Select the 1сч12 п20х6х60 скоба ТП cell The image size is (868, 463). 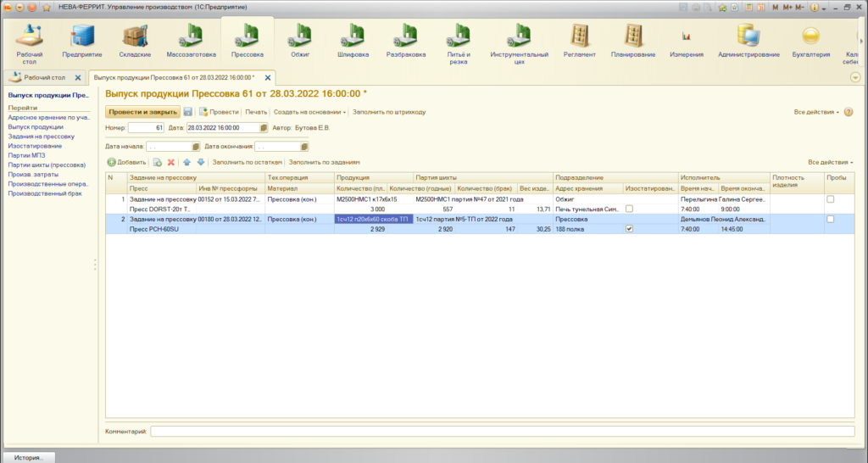(374, 220)
